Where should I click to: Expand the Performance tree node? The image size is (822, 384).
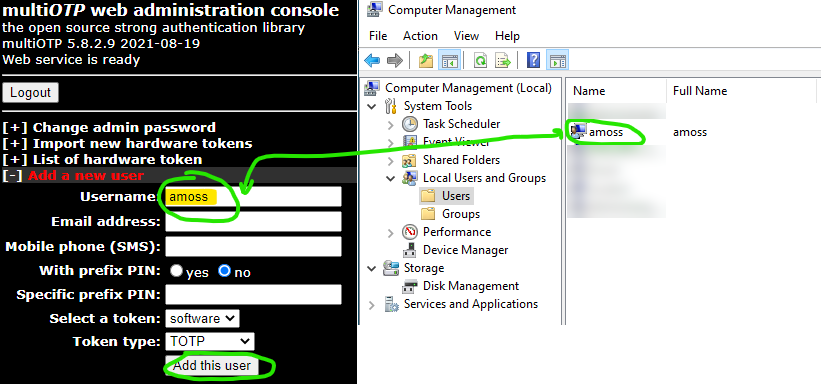click(391, 232)
